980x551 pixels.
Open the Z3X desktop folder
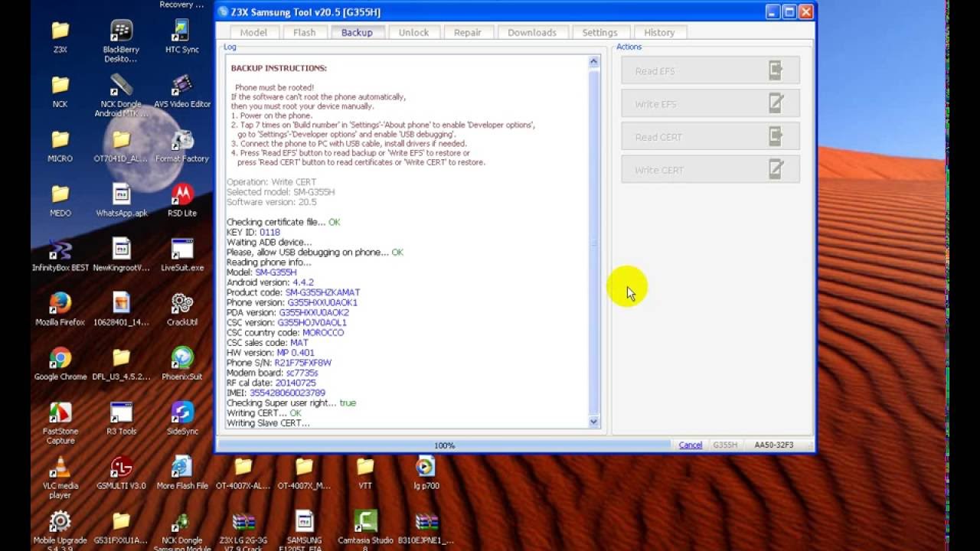(60, 37)
